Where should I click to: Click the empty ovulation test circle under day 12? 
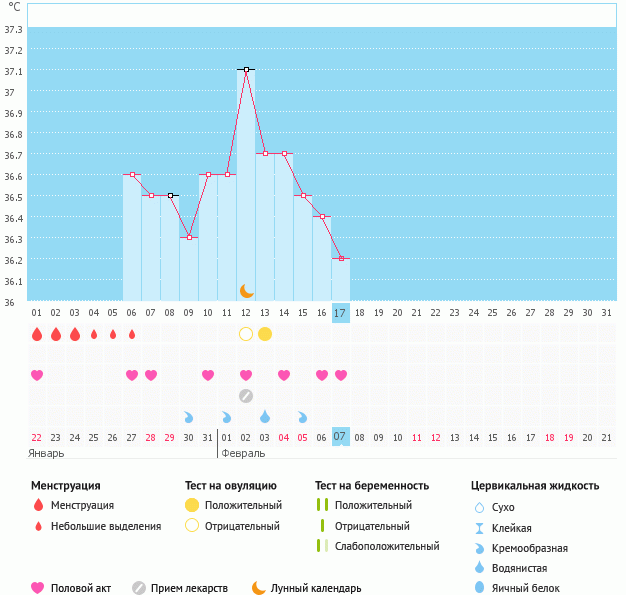pyautogui.click(x=246, y=333)
